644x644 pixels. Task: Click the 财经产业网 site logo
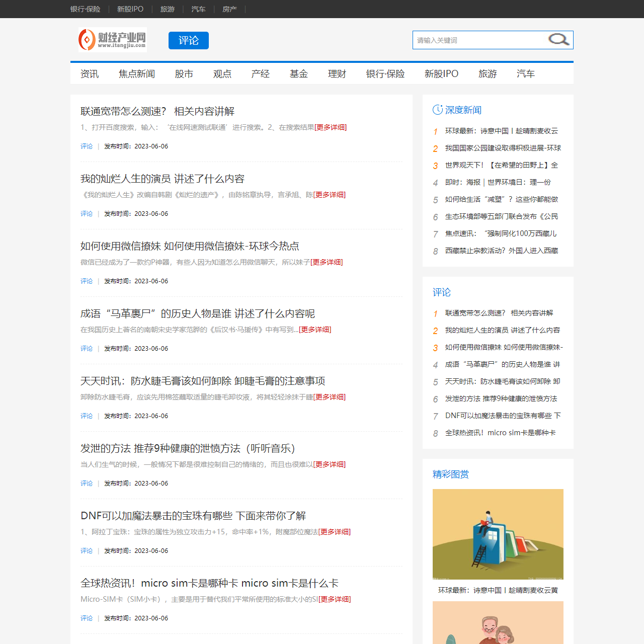(112, 39)
